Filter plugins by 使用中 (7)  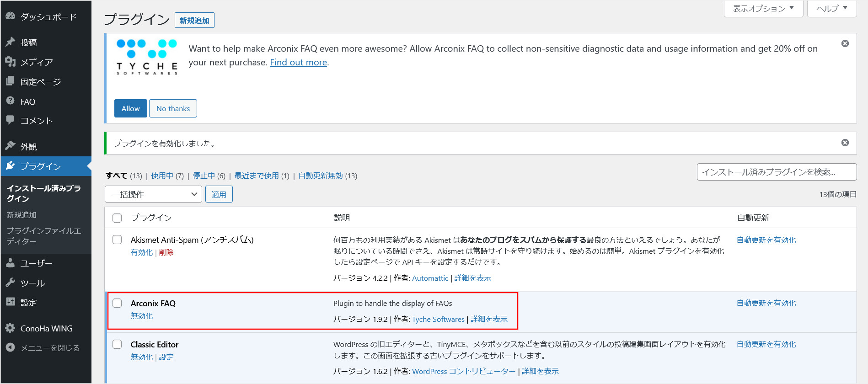(x=167, y=176)
